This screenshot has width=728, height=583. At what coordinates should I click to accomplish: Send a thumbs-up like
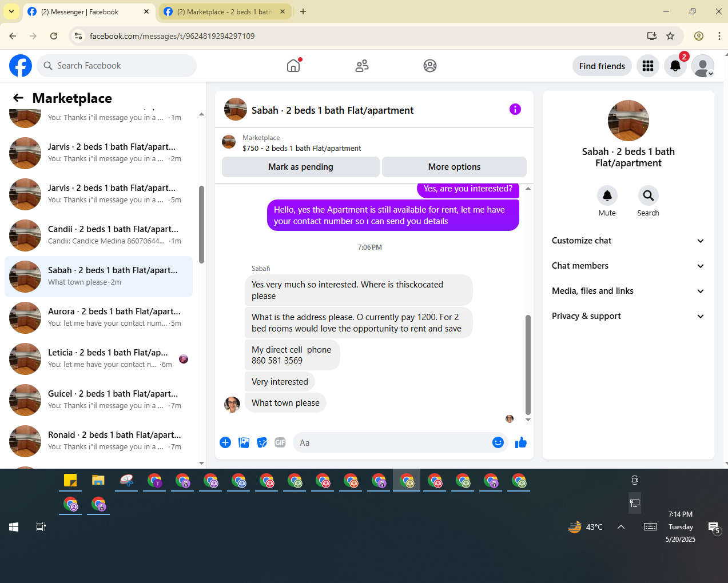[521, 442]
